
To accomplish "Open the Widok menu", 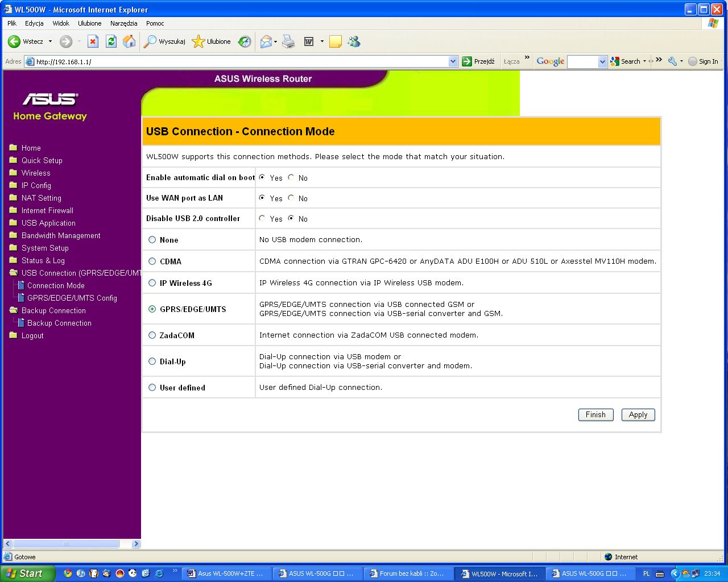I will (x=61, y=23).
